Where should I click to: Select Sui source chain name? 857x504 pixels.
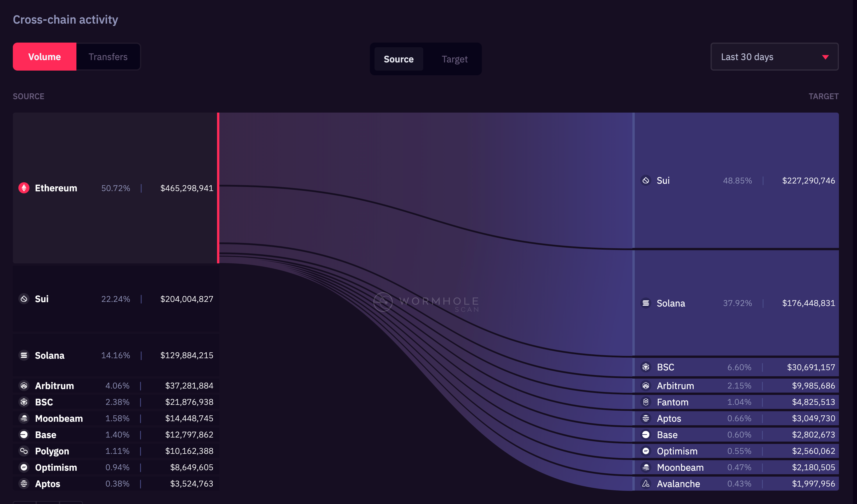pyautogui.click(x=42, y=299)
